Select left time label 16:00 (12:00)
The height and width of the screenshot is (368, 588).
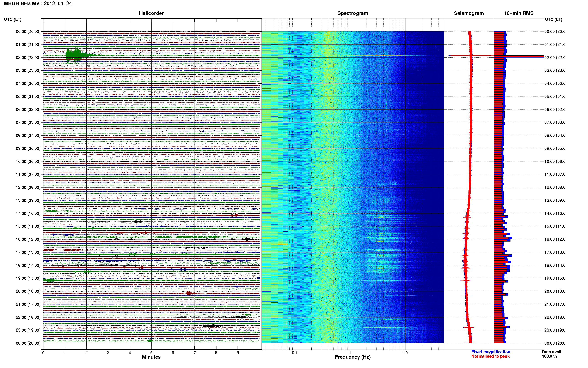point(28,239)
